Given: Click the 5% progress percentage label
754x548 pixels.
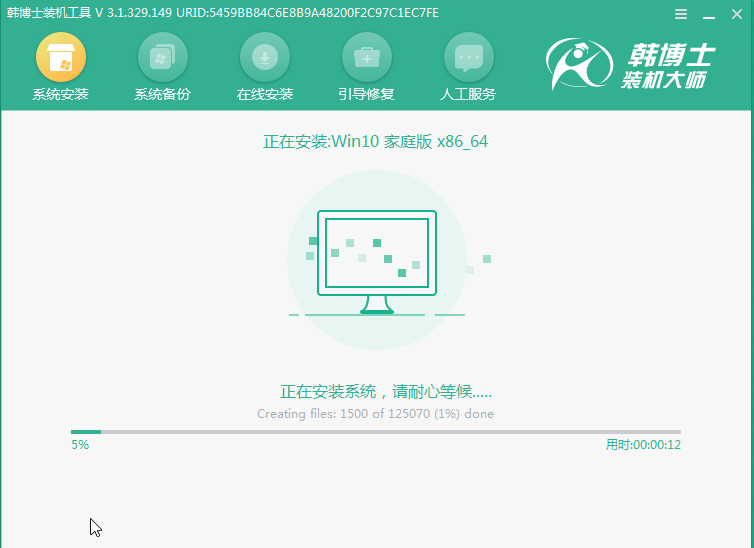Looking at the screenshot, I should (80, 445).
